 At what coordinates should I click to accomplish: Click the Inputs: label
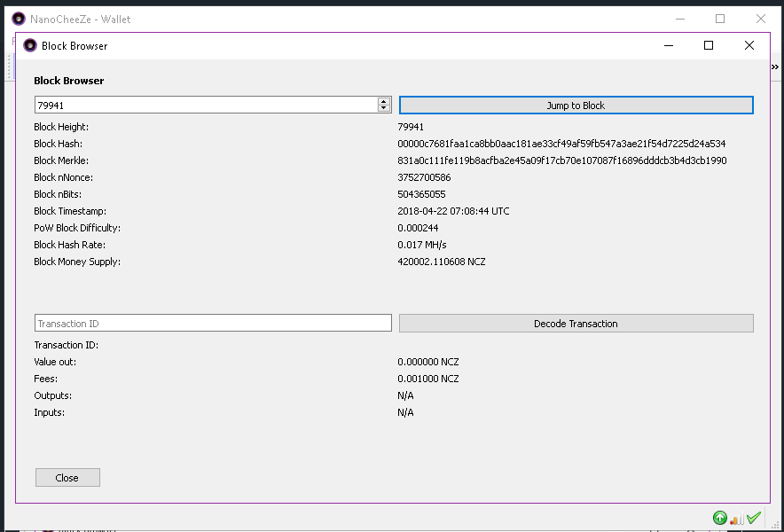click(49, 412)
